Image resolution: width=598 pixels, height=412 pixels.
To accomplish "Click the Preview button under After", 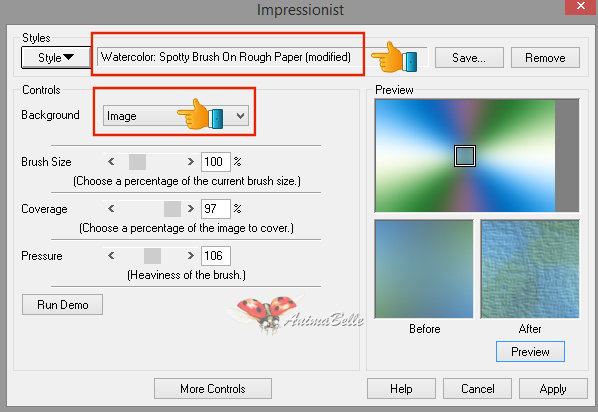I will 530,351.
